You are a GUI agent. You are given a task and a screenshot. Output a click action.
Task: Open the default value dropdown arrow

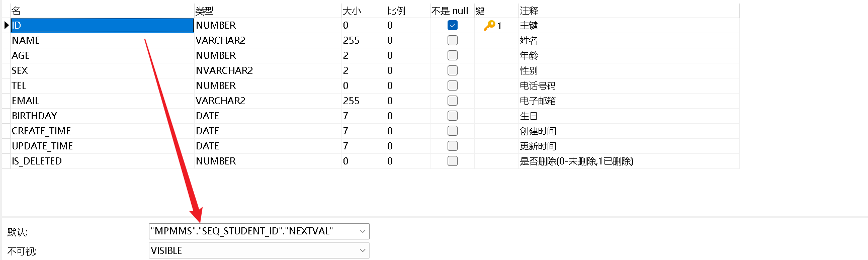(363, 231)
